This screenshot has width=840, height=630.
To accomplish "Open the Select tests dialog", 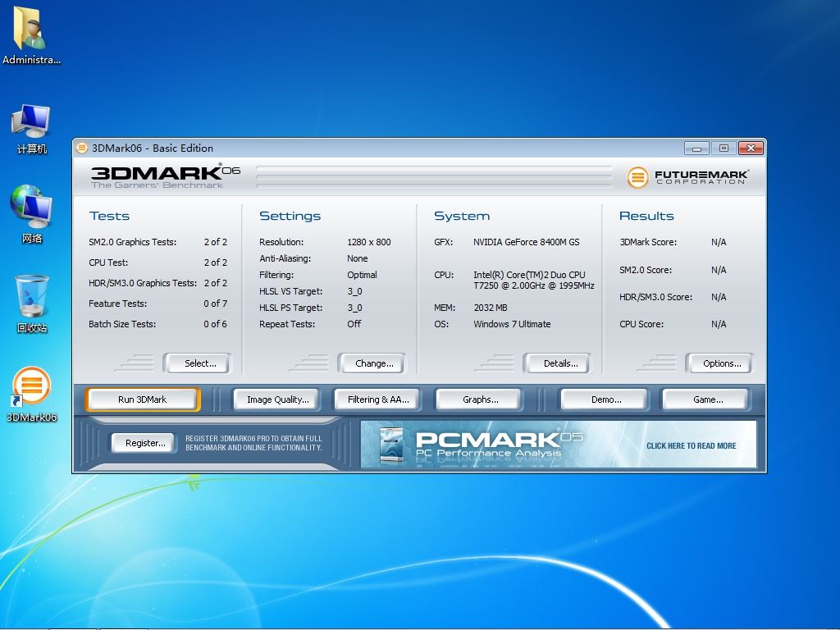I will point(198,363).
